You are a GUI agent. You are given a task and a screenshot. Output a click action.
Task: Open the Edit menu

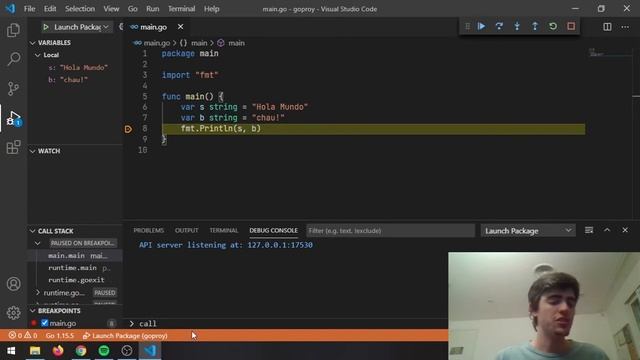tap(50, 9)
